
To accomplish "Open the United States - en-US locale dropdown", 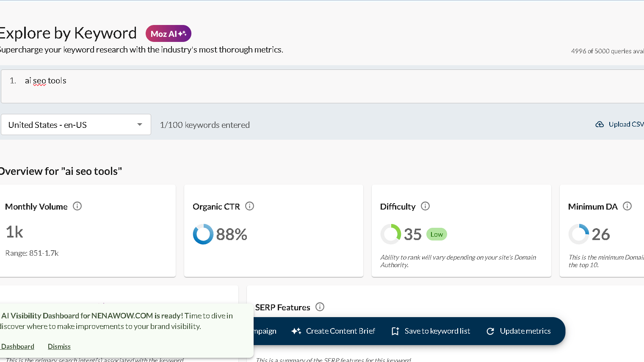I will point(76,124).
